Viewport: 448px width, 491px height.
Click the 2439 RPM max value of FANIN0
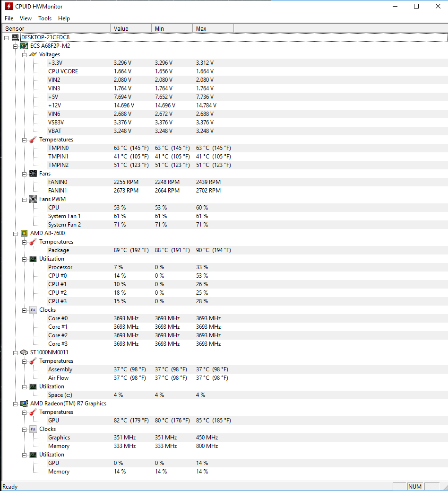[x=208, y=182]
